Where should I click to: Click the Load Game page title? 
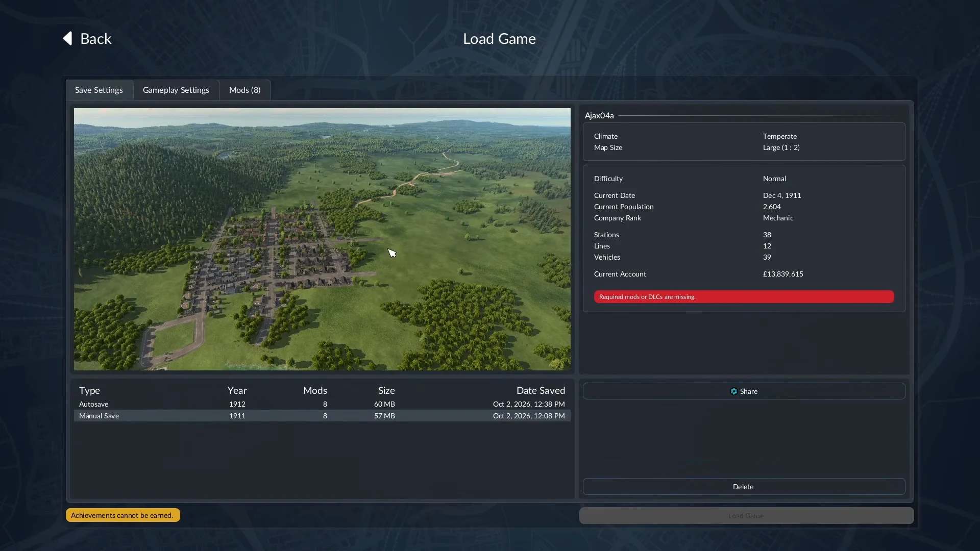(499, 39)
